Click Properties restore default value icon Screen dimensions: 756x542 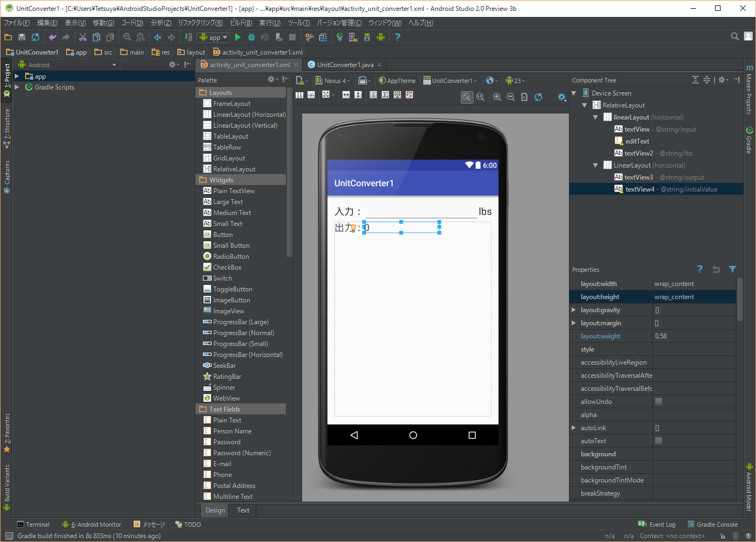(716, 269)
